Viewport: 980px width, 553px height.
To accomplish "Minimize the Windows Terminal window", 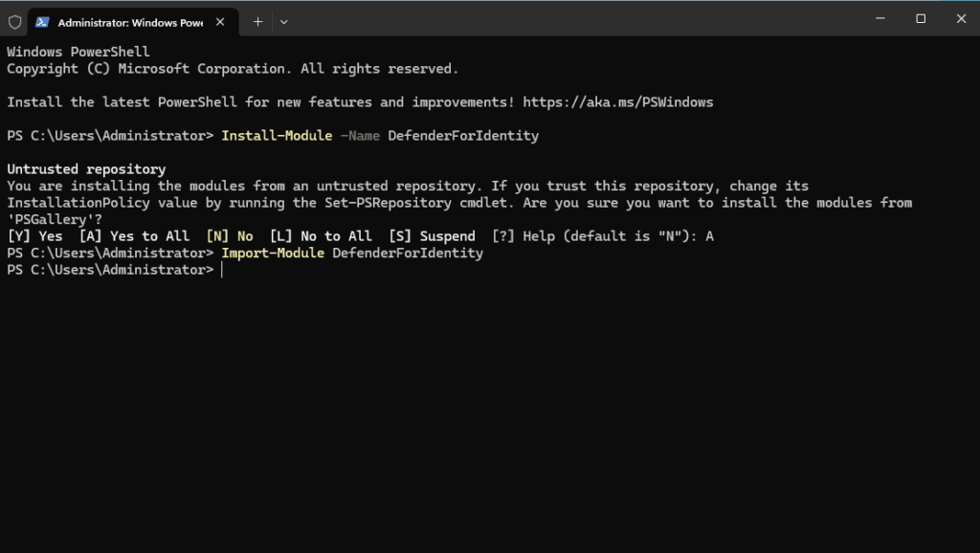I will [x=880, y=19].
